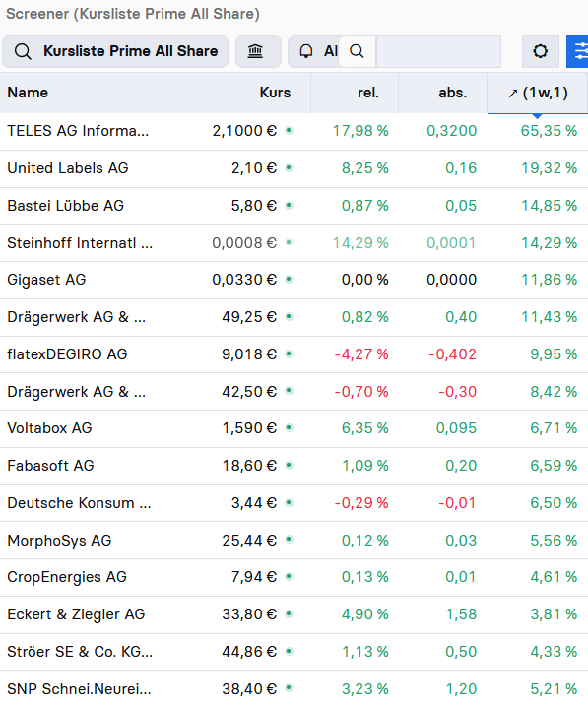Click the 6,35 % relative change of Voltabox
588x707 pixels.
tap(364, 428)
